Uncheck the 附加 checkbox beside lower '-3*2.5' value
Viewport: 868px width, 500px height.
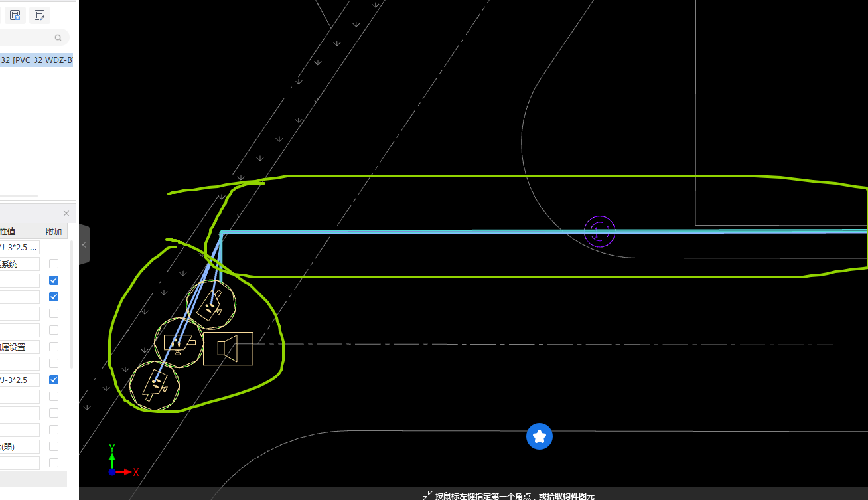click(54, 380)
